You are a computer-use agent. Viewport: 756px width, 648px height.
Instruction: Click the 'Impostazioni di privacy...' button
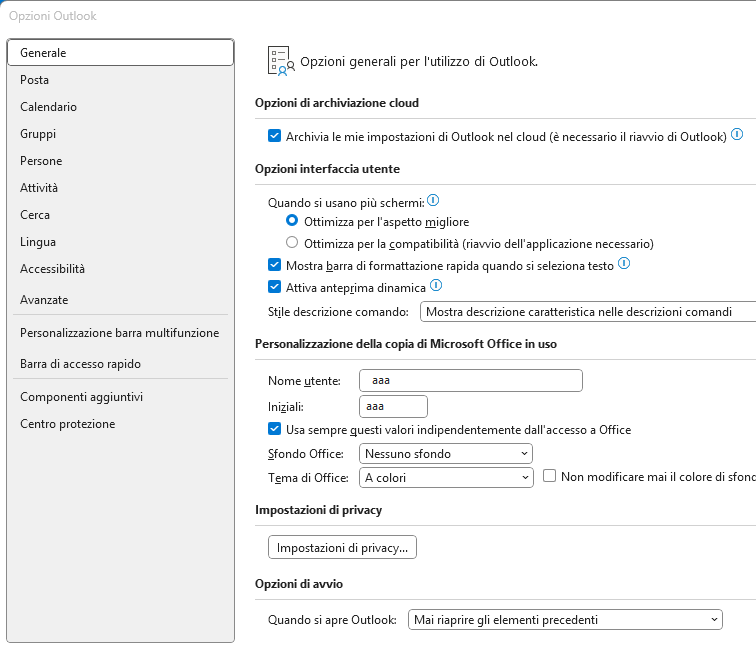click(342, 547)
